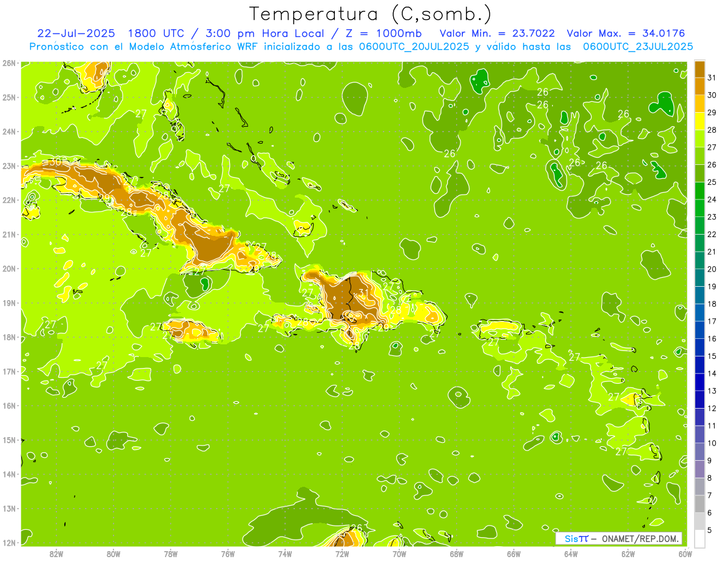Image resolution: width=728 pixels, height=562 pixels.
Task: Click the 'Temperatura (C,somb.)' chart title
Action: [370, 14]
